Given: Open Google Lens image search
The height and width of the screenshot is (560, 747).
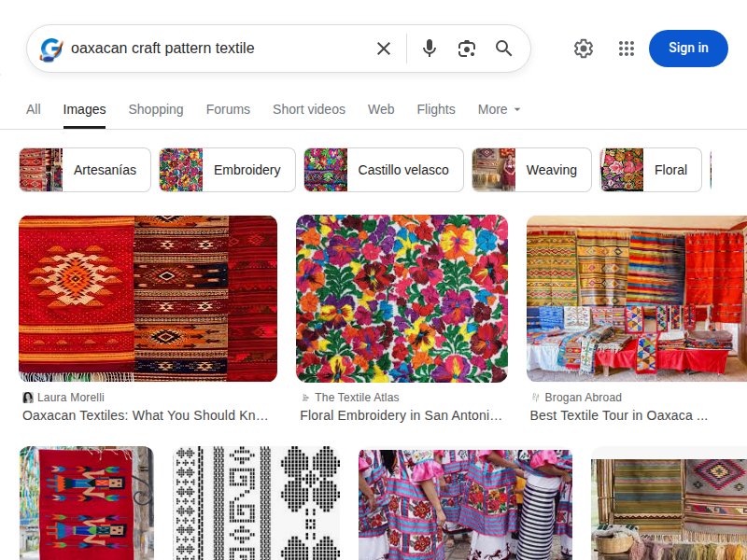Looking at the screenshot, I should click(x=467, y=48).
